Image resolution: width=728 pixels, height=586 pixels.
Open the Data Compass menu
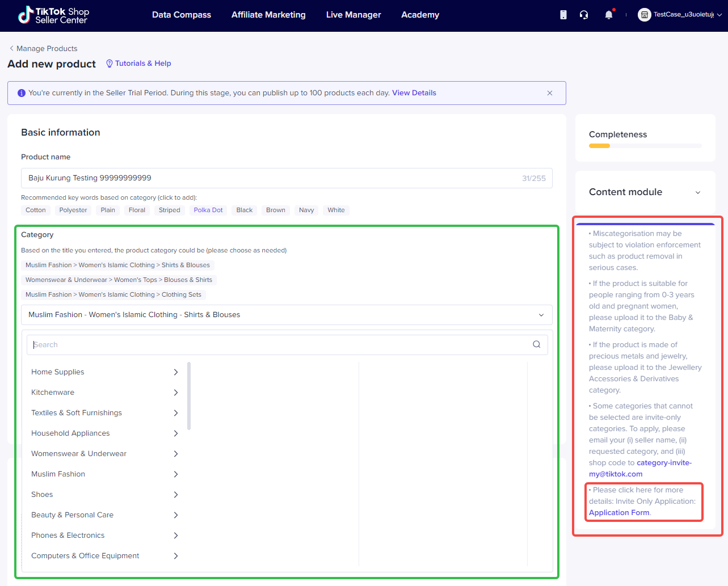[x=182, y=15]
